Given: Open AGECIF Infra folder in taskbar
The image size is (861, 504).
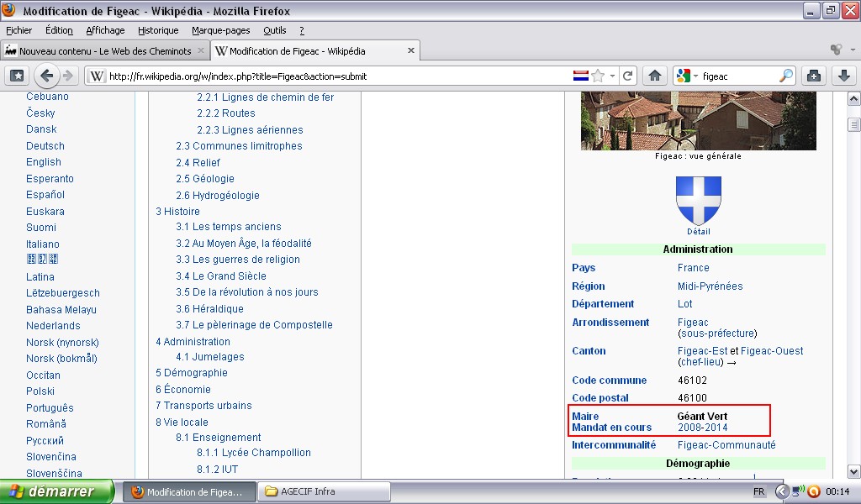Looking at the screenshot, I should pos(325,492).
